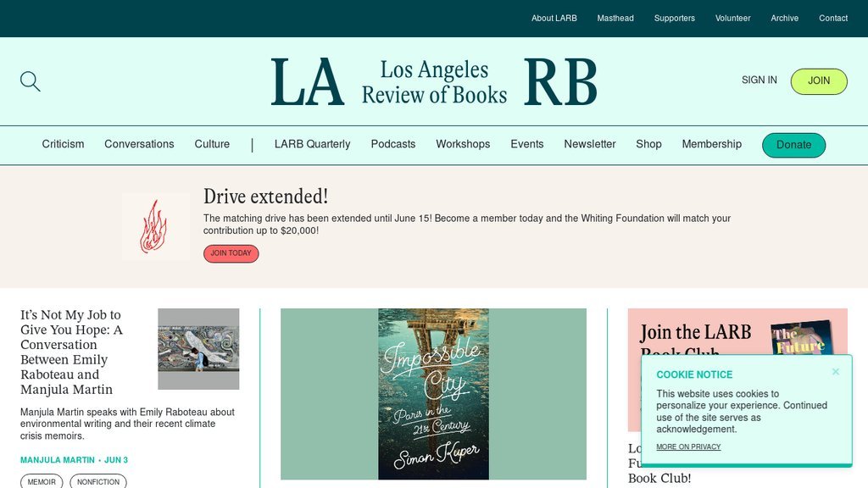Visit the Archive page

point(784,19)
